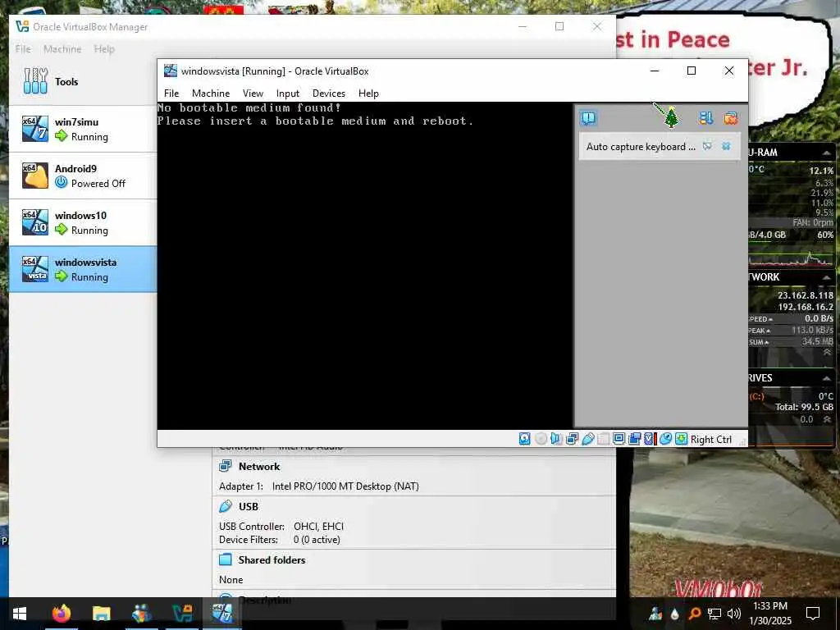Click mouse integration icon in VM status bar
840x630 pixels.
pyautogui.click(x=665, y=439)
